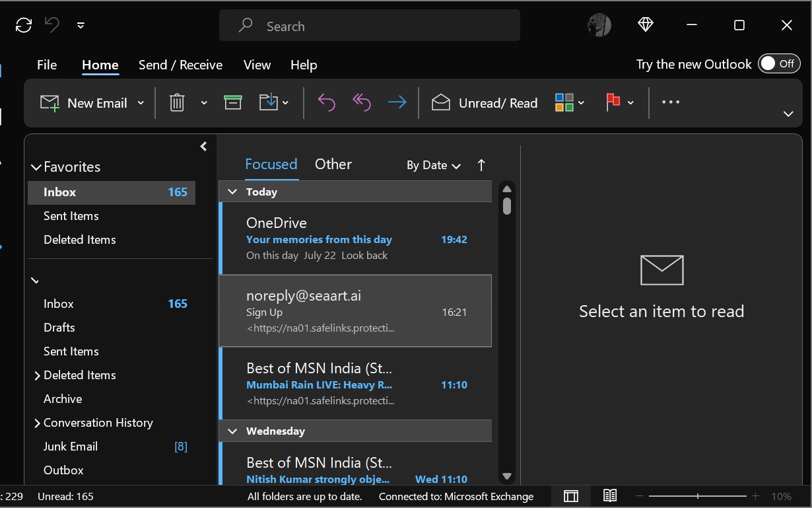This screenshot has width=812, height=508.
Task: Collapse the mailbox account folder list
Action: click(x=35, y=281)
